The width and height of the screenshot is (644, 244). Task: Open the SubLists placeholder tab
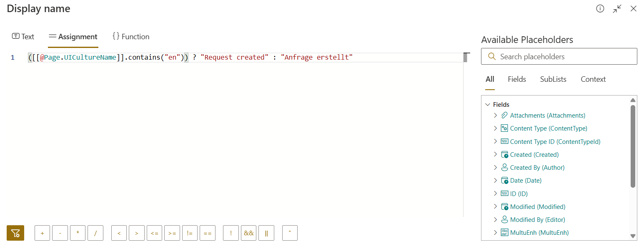pos(553,79)
